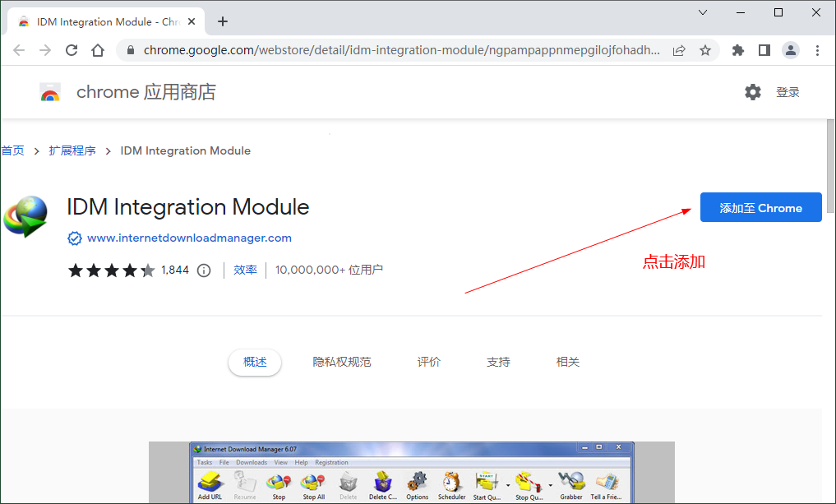Click Tell a Frie... icon in IDM screenshot
The width and height of the screenshot is (836, 504).
606,486
